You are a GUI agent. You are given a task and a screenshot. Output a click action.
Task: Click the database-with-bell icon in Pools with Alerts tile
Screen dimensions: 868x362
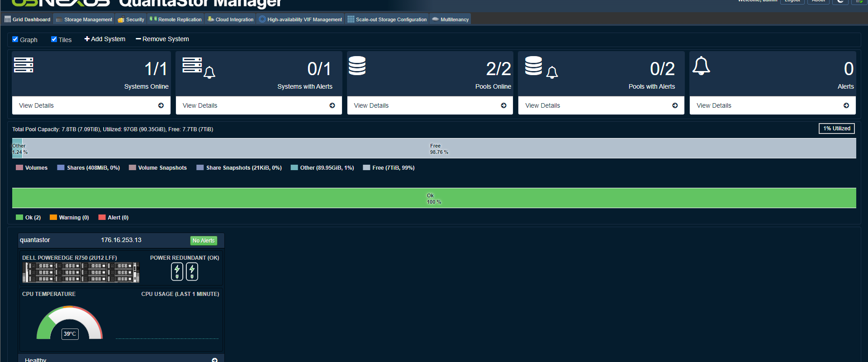coord(541,67)
